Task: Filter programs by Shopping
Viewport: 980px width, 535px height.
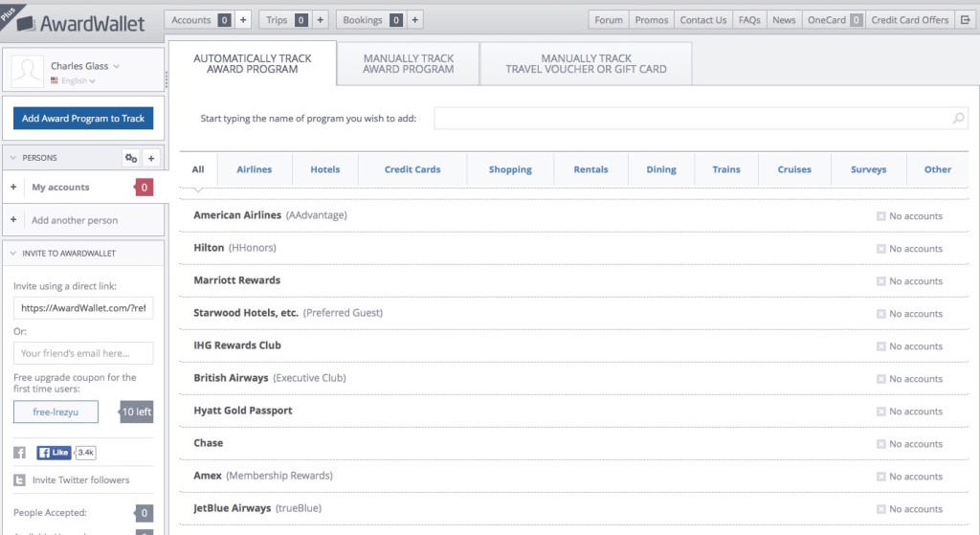Action: coord(510,169)
